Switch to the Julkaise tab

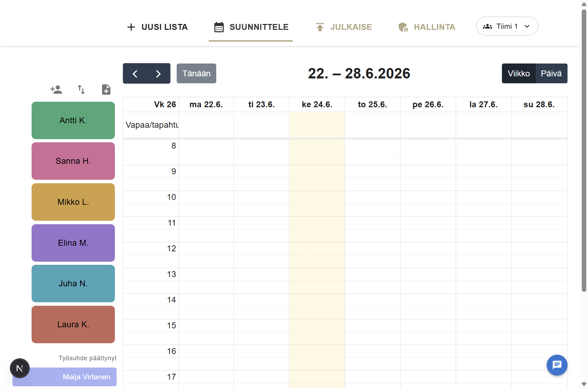pyautogui.click(x=344, y=27)
